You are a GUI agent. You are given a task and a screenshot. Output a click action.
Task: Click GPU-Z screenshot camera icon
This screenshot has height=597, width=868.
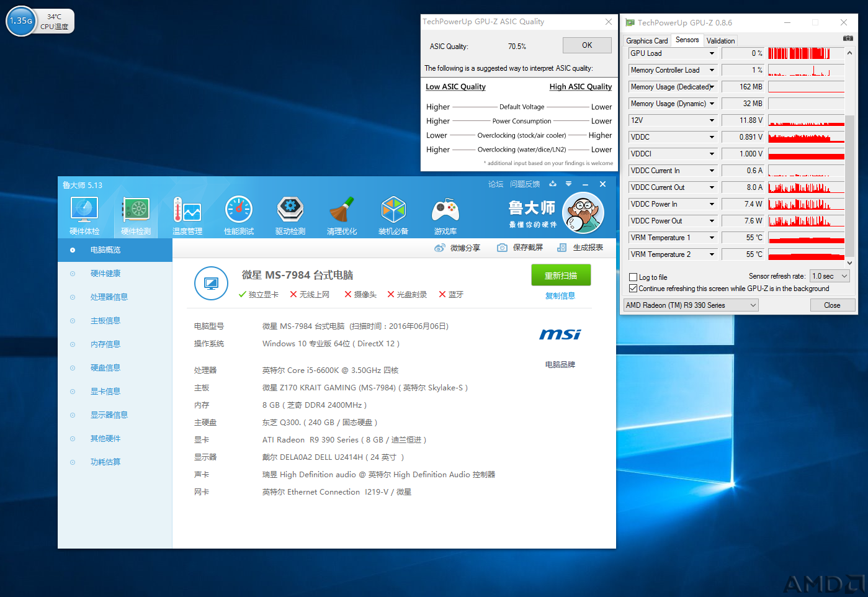(x=848, y=38)
